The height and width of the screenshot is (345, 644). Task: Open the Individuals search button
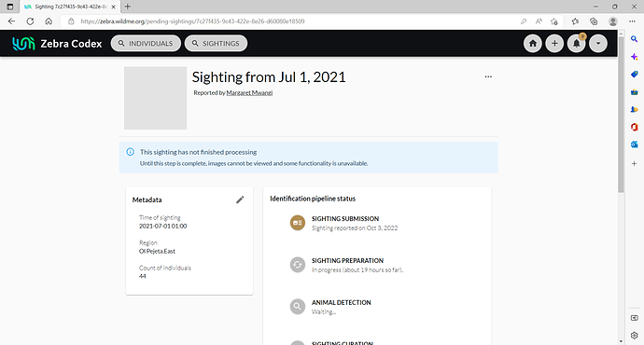(146, 44)
